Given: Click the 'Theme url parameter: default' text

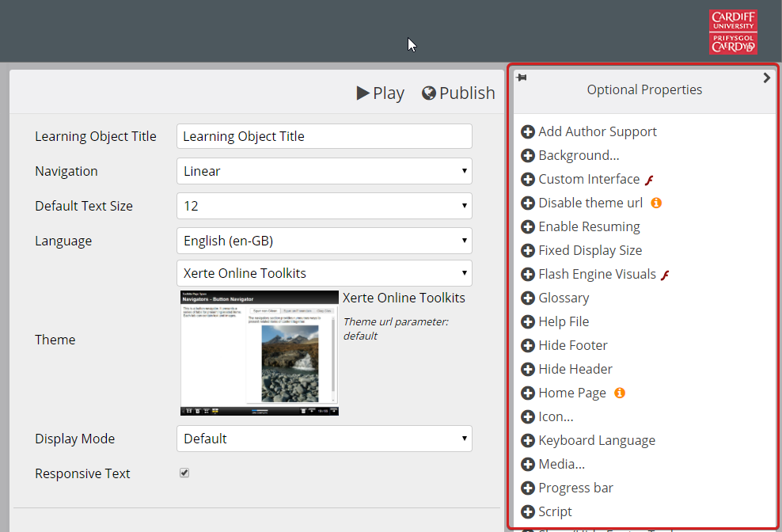Looking at the screenshot, I should (x=396, y=329).
